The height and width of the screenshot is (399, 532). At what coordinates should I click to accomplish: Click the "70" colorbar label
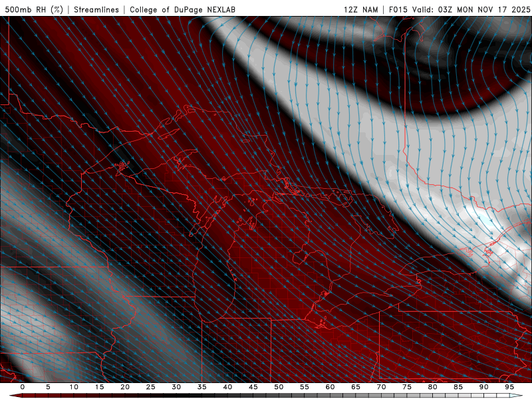[x=381, y=387]
